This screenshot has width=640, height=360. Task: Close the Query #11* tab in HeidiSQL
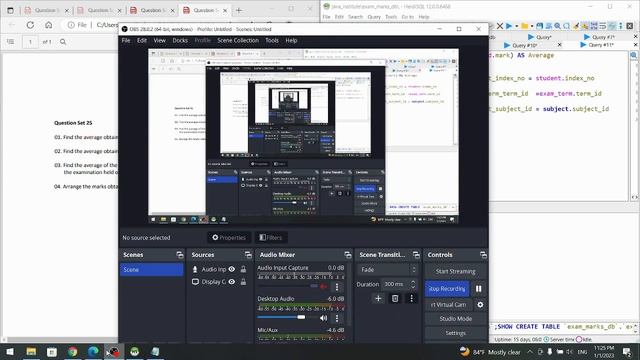click(x=636, y=45)
